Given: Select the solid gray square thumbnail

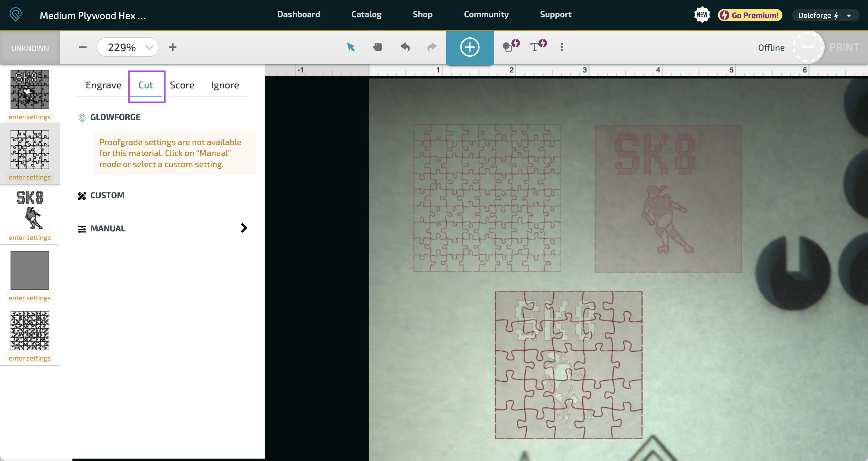Looking at the screenshot, I should pos(30,270).
